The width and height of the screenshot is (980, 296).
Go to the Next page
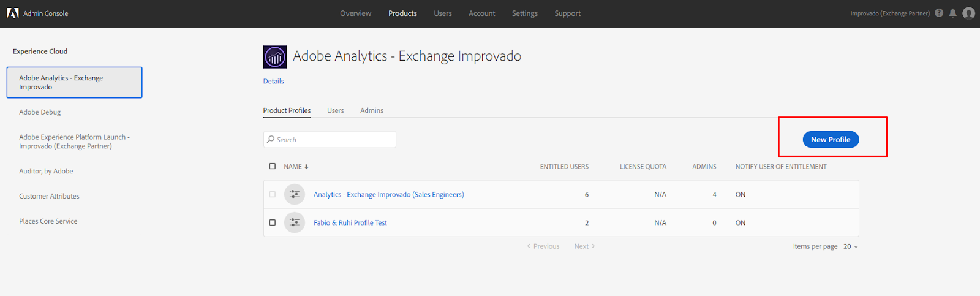pos(584,246)
